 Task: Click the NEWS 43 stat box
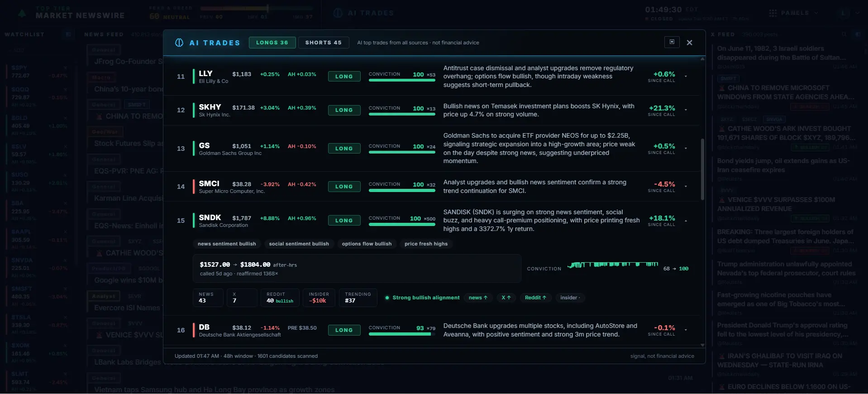208,298
